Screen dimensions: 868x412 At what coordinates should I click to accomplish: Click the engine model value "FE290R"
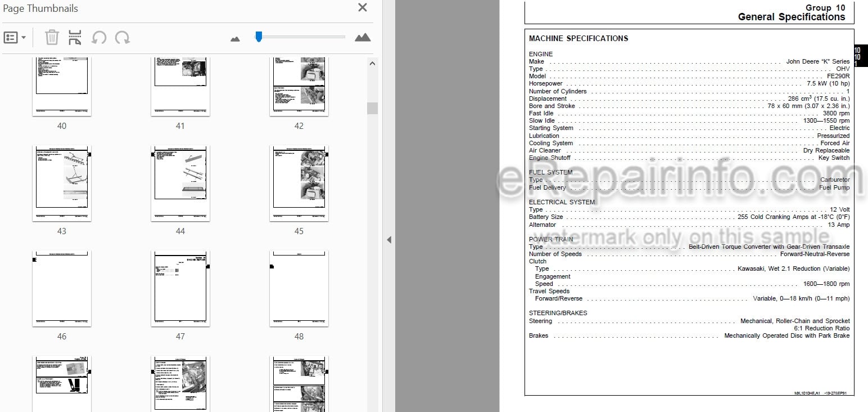click(x=838, y=77)
